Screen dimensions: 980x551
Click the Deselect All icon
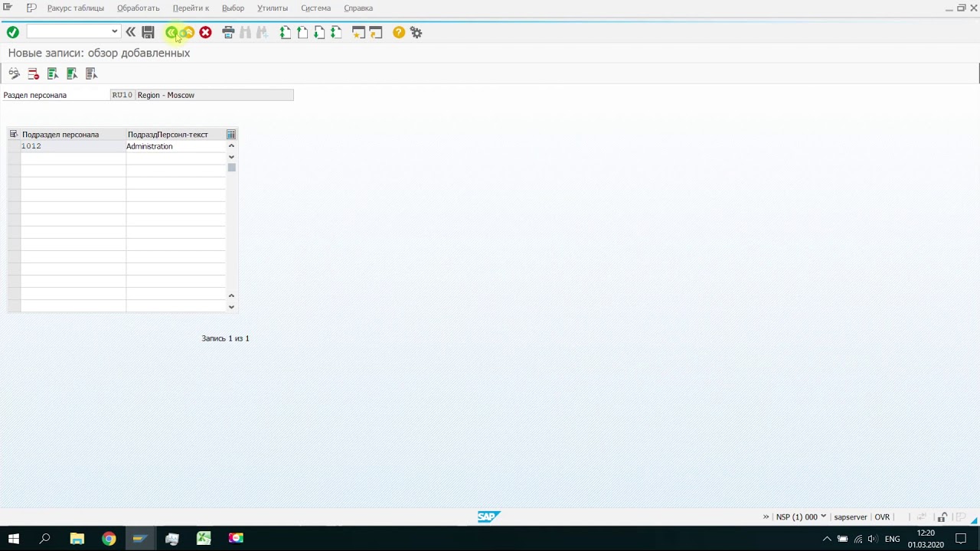(91, 73)
